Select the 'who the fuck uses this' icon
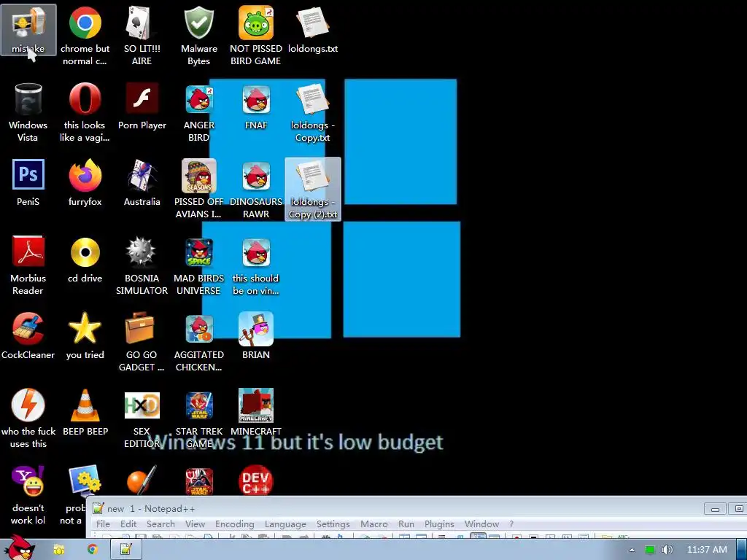 (28, 418)
